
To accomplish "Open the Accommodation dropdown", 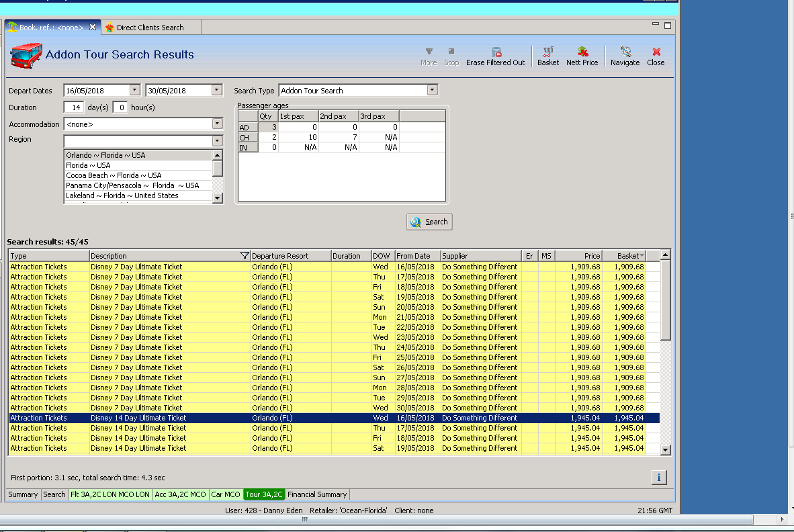I will click(217, 124).
